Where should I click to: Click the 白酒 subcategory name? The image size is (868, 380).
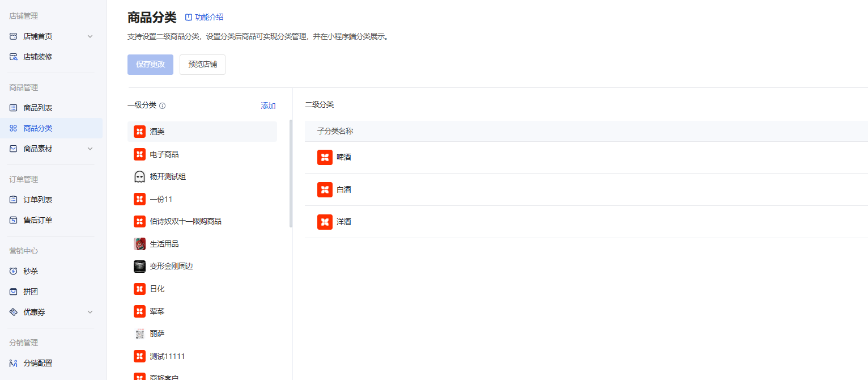coord(344,189)
